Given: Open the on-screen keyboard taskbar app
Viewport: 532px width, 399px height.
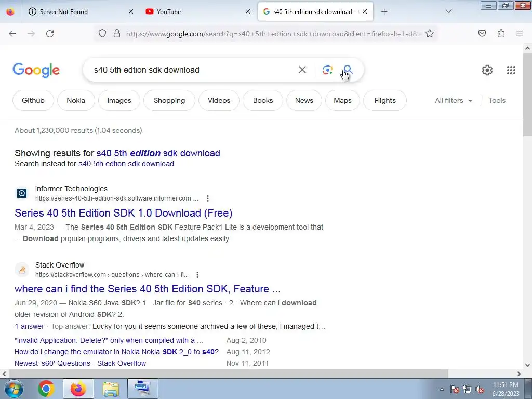Looking at the screenshot, I should [143, 389].
